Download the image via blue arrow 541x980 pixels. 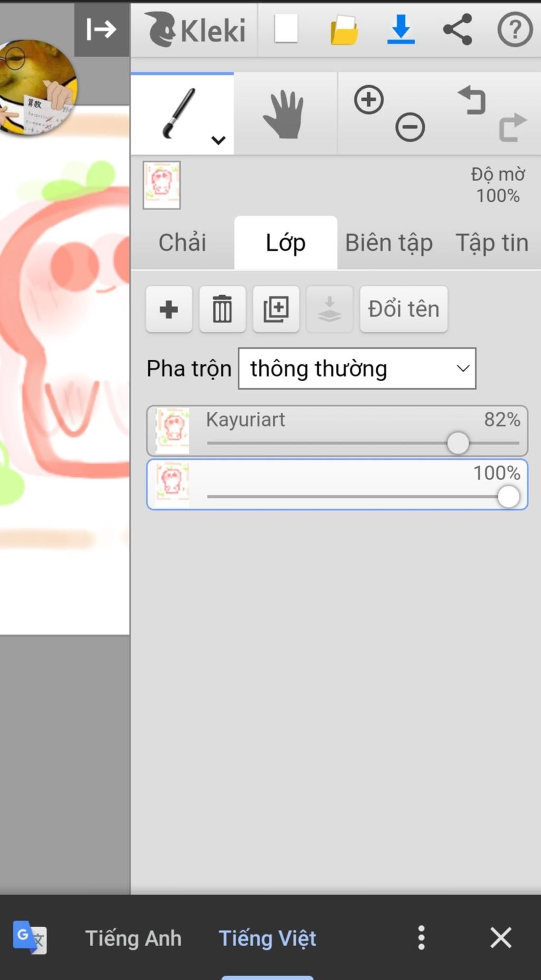click(x=401, y=30)
